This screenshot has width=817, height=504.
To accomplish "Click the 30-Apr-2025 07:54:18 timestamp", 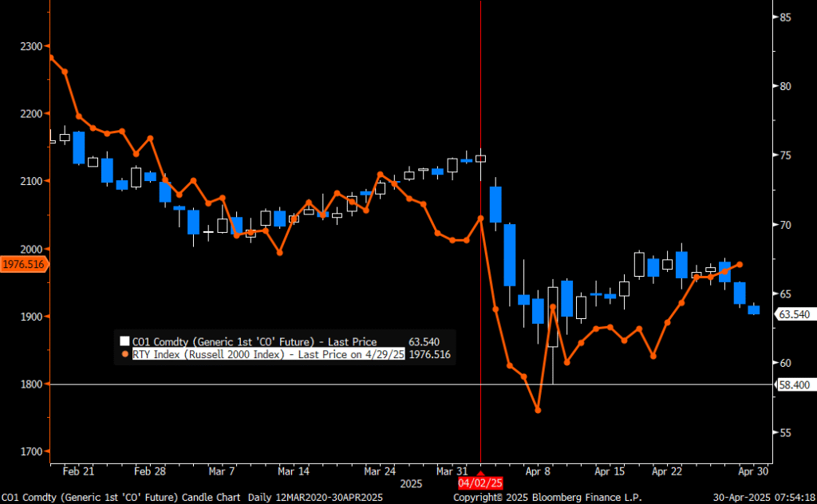I will (764, 498).
